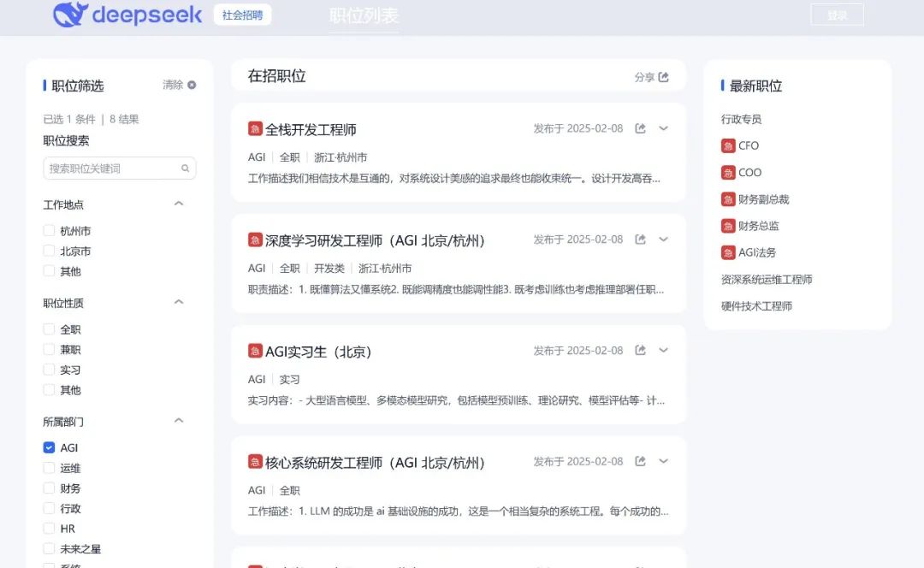
Task: Click the 分享 share button
Action: pyautogui.click(x=651, y=77)
